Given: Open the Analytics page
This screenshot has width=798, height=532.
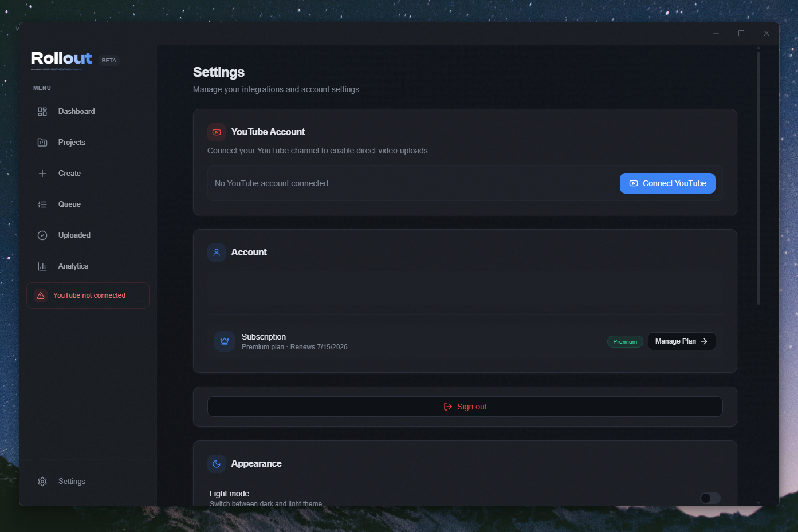Looking at the screenshot, I should [88, 266].
